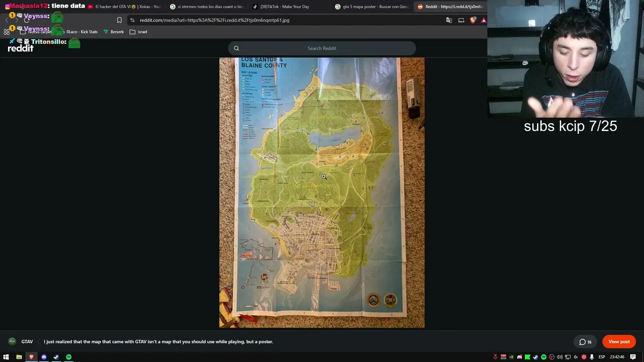This screenshot has width=644, height=362.
Task: Open File Explorer from the taskbar
Action: point(19,357)
